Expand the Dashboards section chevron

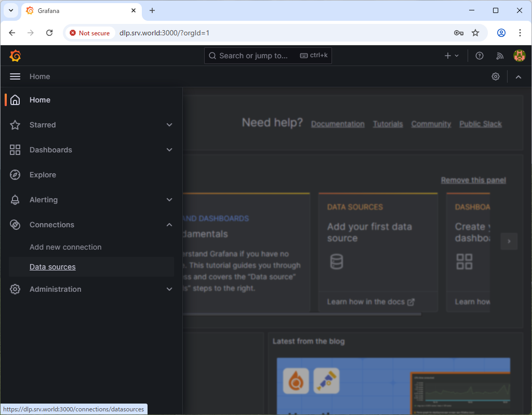click(169, 150)
